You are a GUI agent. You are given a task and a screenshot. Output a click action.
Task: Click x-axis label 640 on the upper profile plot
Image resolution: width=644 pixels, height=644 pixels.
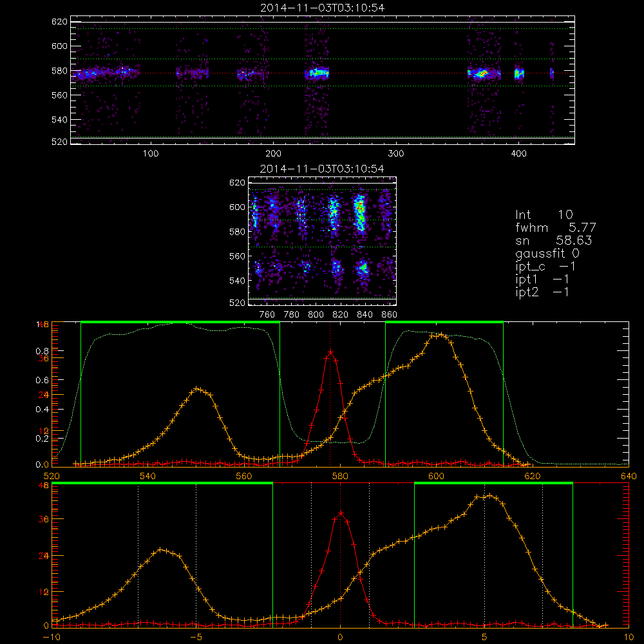click(629, 476)
